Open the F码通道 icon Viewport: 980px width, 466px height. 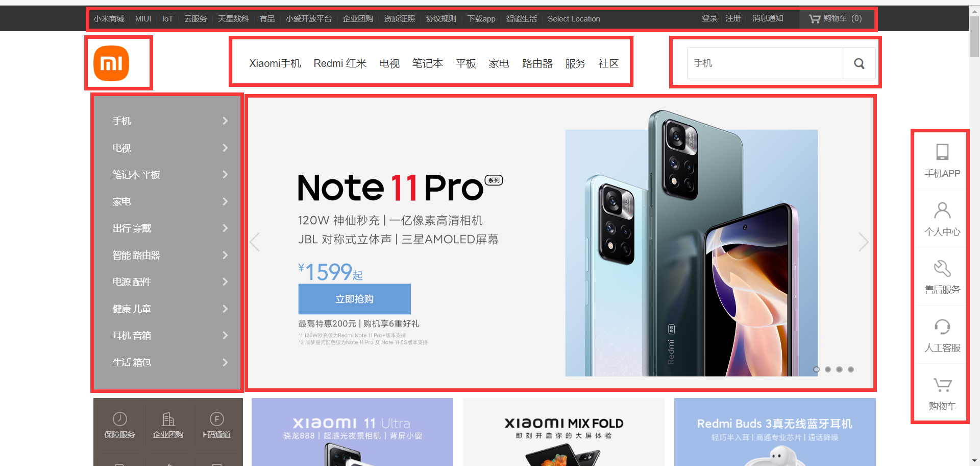(x=217, y=419)
